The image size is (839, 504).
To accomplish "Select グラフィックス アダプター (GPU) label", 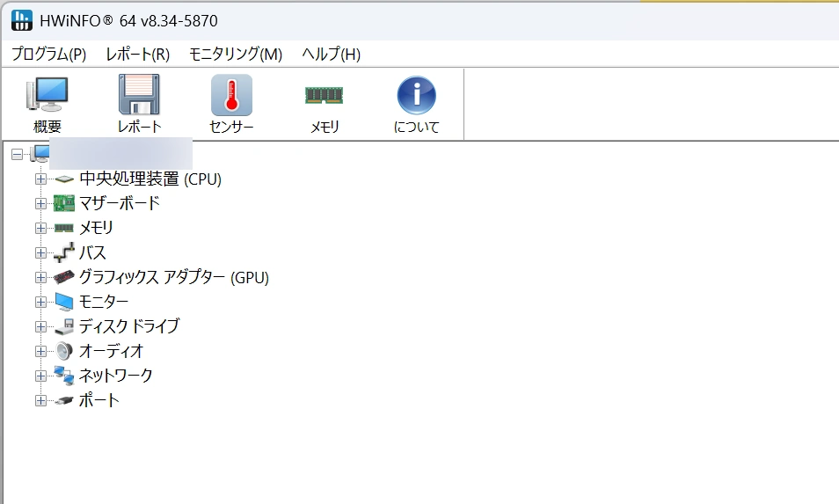I will [174, 277].
